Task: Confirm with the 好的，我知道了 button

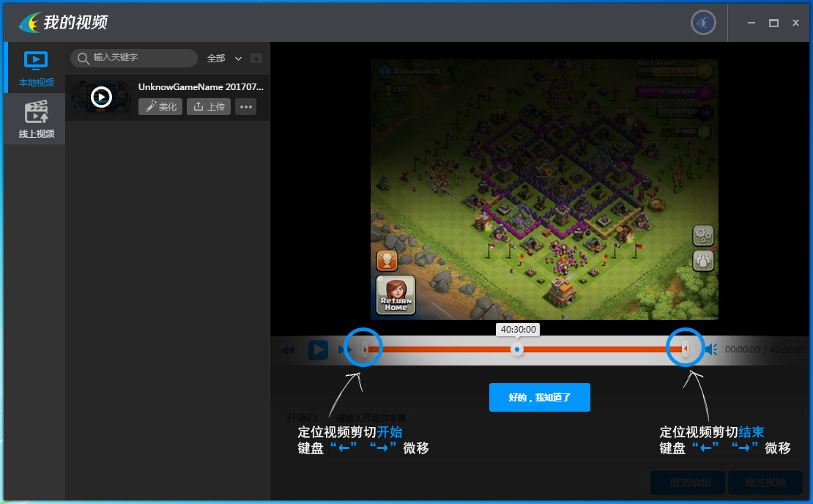Action: tap(539, 397)
